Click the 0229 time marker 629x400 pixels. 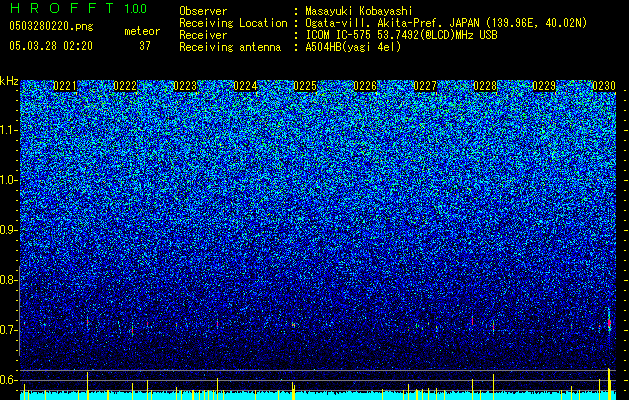point(544,86)
